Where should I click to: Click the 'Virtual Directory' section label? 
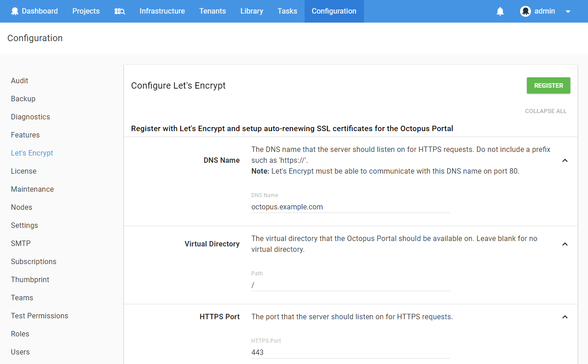pos(212,244)
